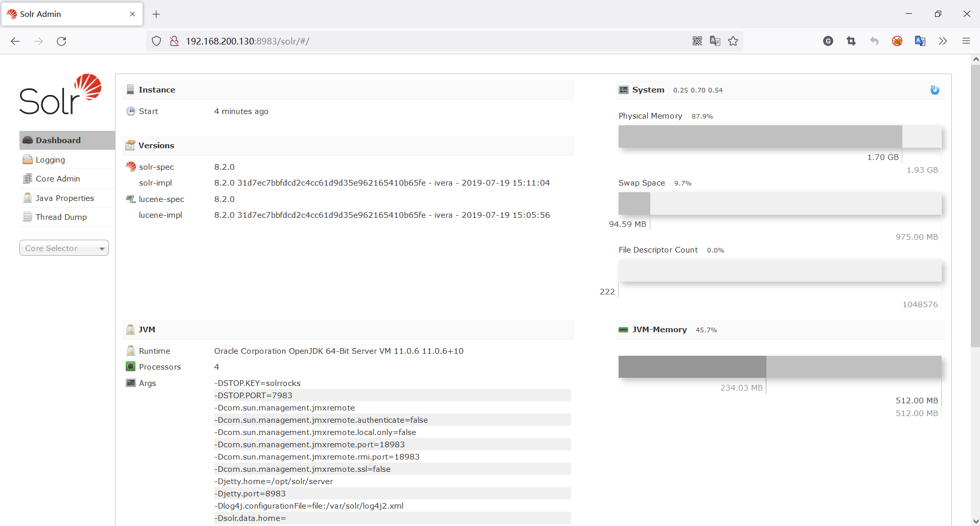
Task: Open the browser application menu
Action: pos(966,41)
